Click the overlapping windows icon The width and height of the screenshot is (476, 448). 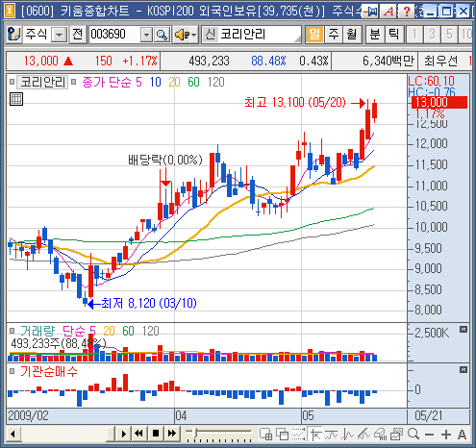283,435
